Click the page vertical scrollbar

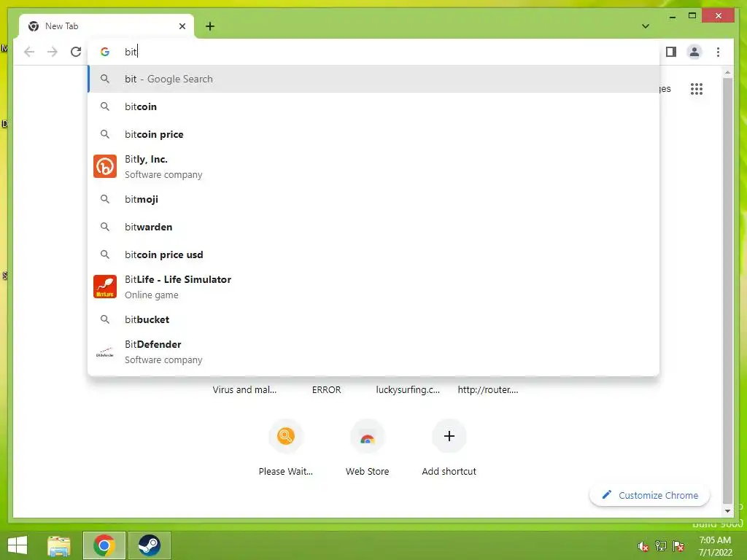pyautogui.click(x=727, y=290)
